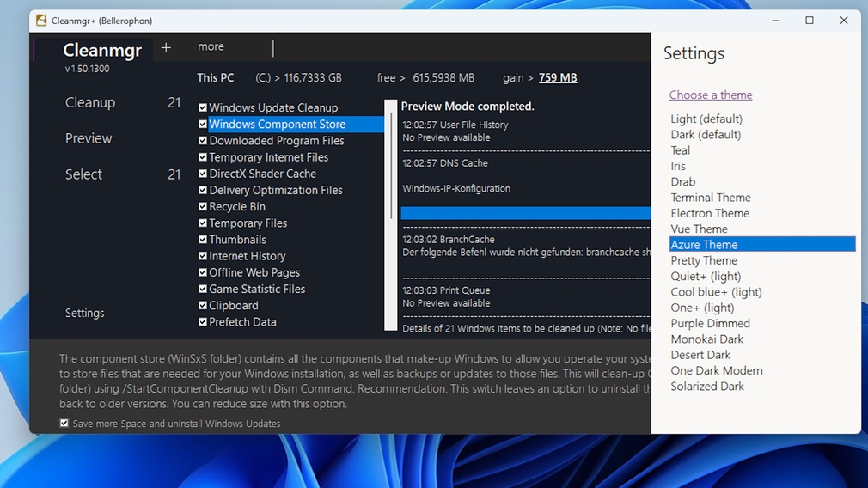Open the Cleanmgr tab title
This screenshot has height=488, width=868.
(102, 50)
